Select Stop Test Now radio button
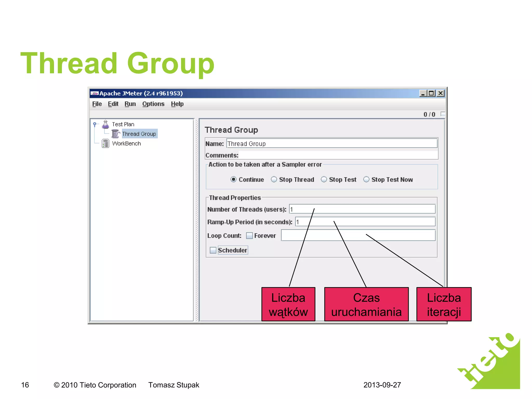The height and width of the screenshot is (399, 532). pyautogui.click(x=366, y=179)
